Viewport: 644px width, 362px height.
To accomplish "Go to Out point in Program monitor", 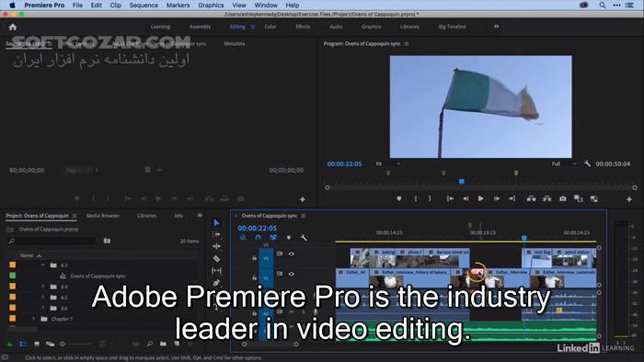I will [x=512, y=198].
